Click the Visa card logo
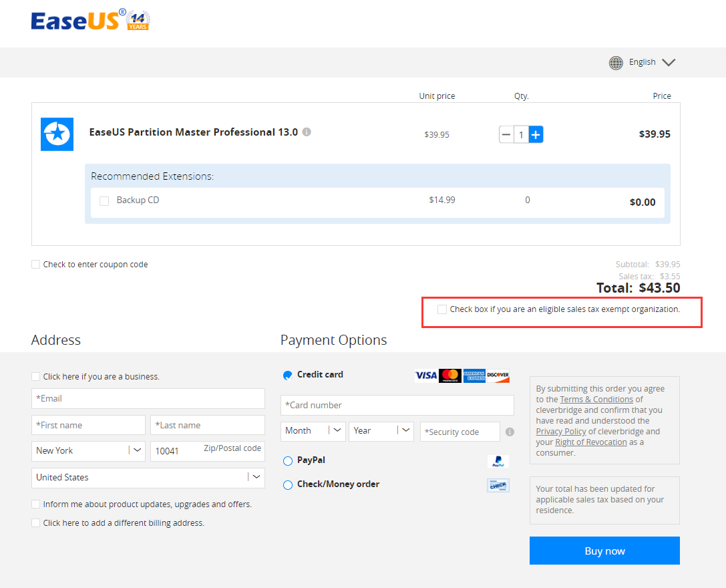 [x=426, y=376]
